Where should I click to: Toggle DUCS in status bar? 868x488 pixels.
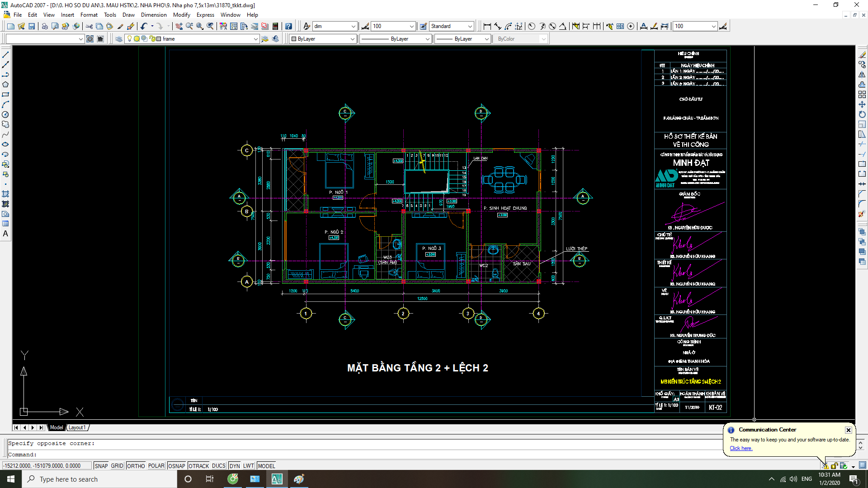tap(219, 466)
